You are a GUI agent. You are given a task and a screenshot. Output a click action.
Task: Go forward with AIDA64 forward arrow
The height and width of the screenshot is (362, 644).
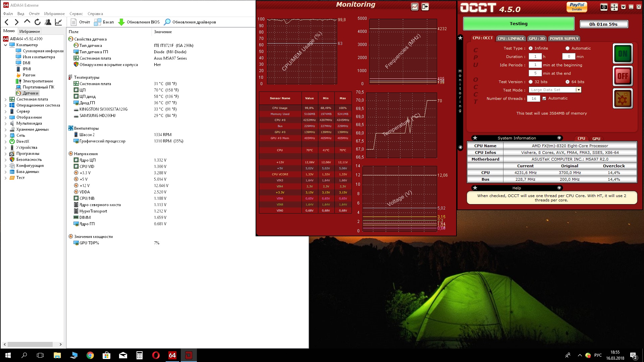(17, 22)
